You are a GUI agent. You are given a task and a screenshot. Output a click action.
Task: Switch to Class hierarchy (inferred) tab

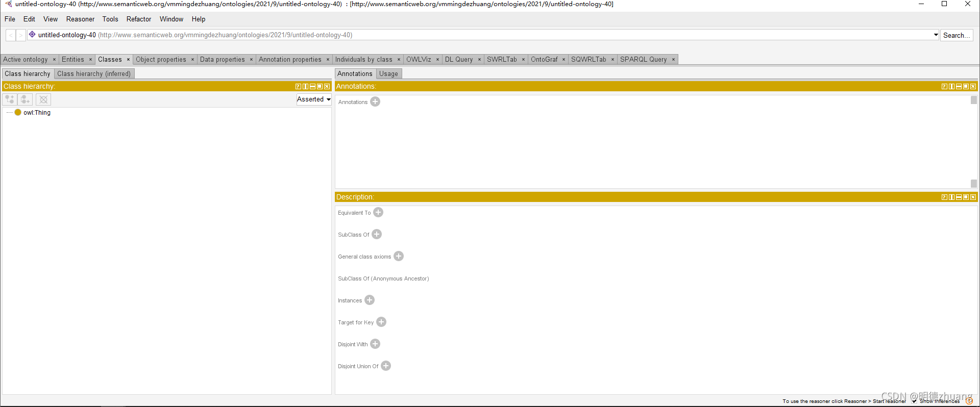(94, 74)
